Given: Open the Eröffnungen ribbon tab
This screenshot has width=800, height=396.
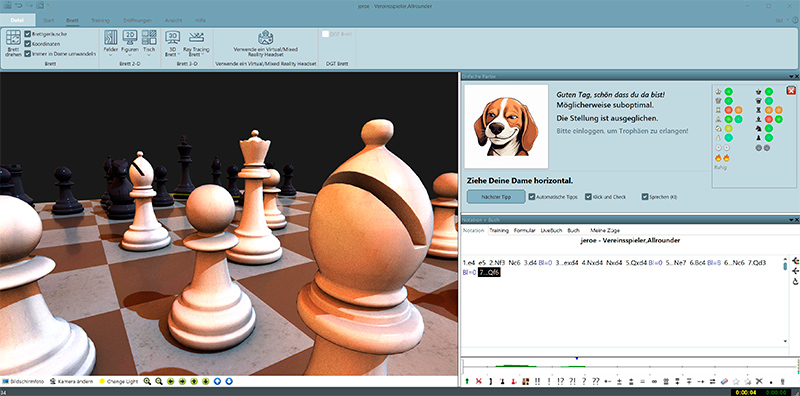Looking at the screenshot, I should tap(137, 20).
